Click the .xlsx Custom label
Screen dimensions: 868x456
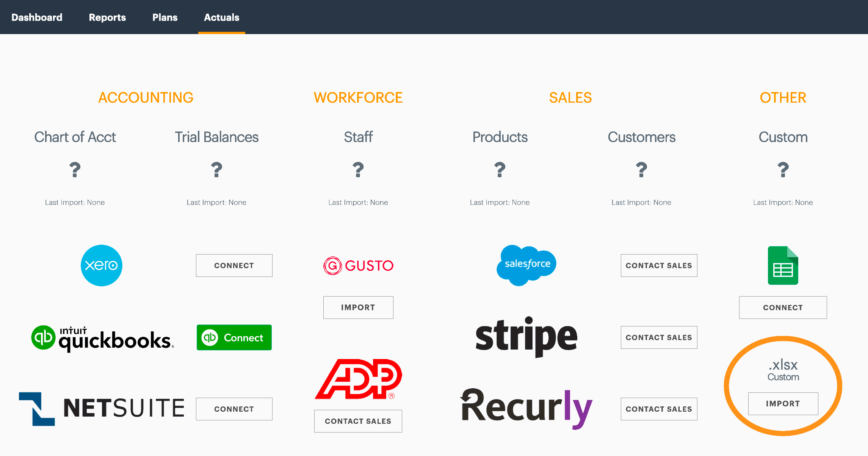click(783, 370)
